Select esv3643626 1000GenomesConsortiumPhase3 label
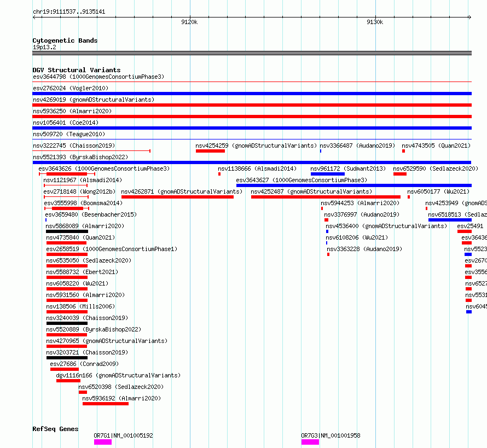This screenshot has width=487, height=448. pyautogui.click(x=104, y=168)
